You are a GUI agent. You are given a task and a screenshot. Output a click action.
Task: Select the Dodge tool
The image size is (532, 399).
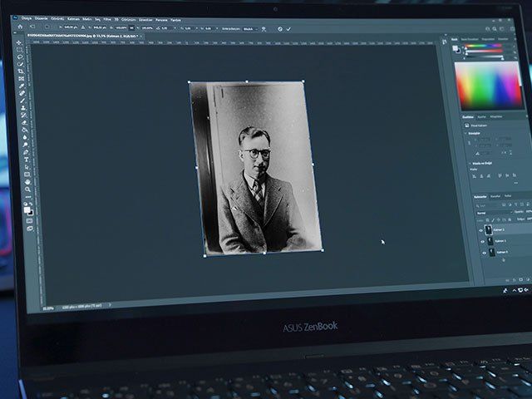click(26, 145)
